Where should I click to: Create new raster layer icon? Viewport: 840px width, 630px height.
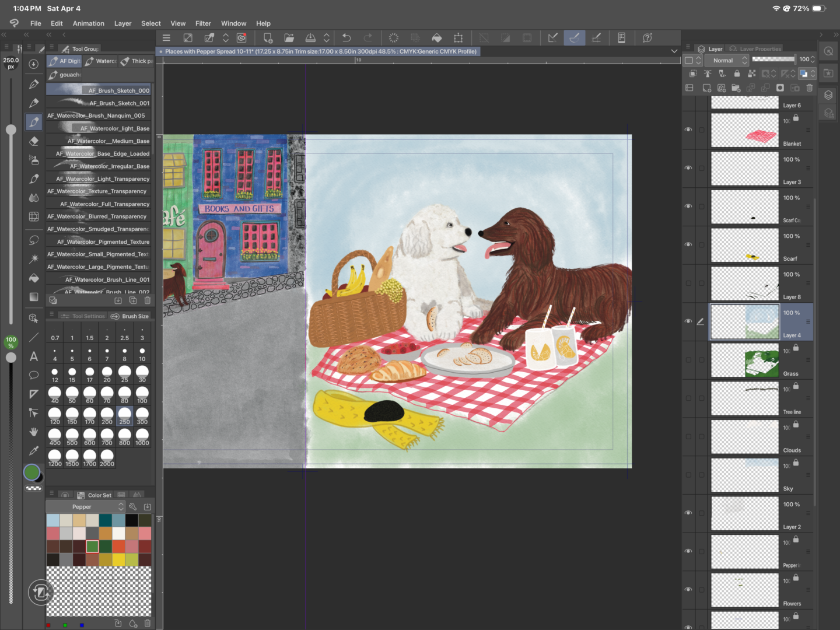[706, 88]
